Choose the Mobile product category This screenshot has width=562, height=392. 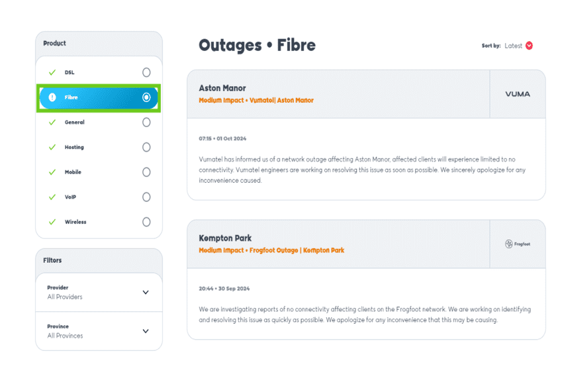73,172
